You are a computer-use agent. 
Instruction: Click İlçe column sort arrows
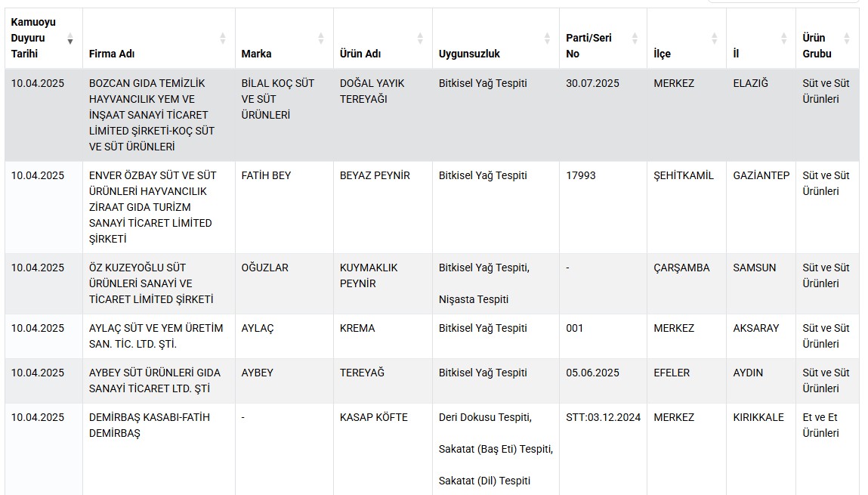(x=715, y=39)
